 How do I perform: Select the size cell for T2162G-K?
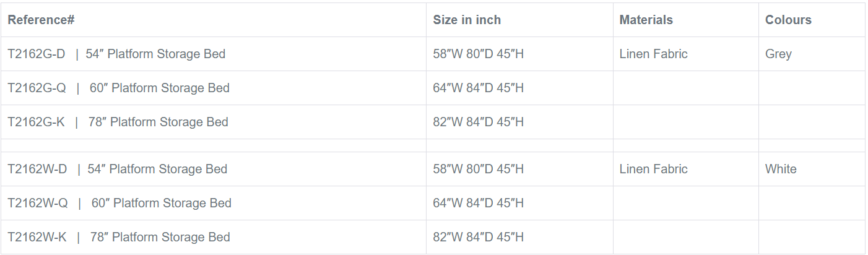click(x=479, y=122)
